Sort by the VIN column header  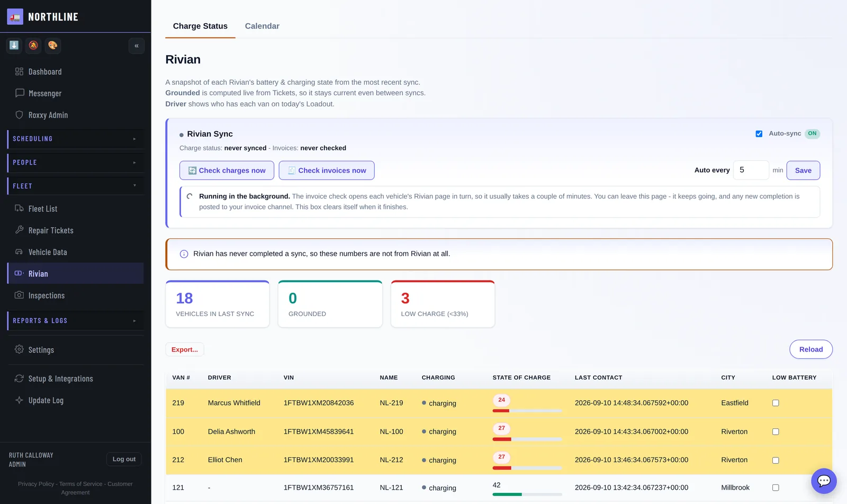point(289,378)
